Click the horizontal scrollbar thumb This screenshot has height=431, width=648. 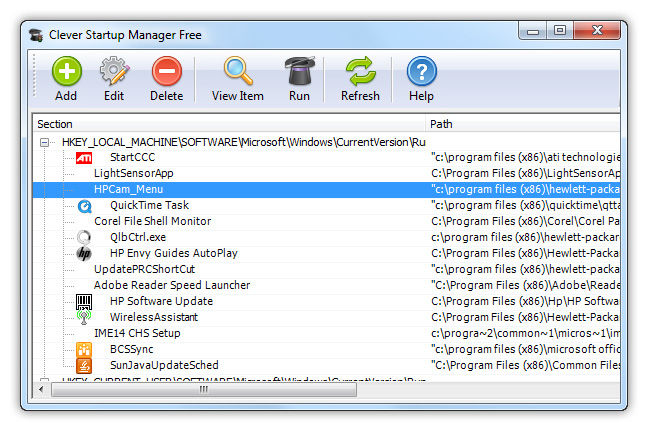coord(204,389)
